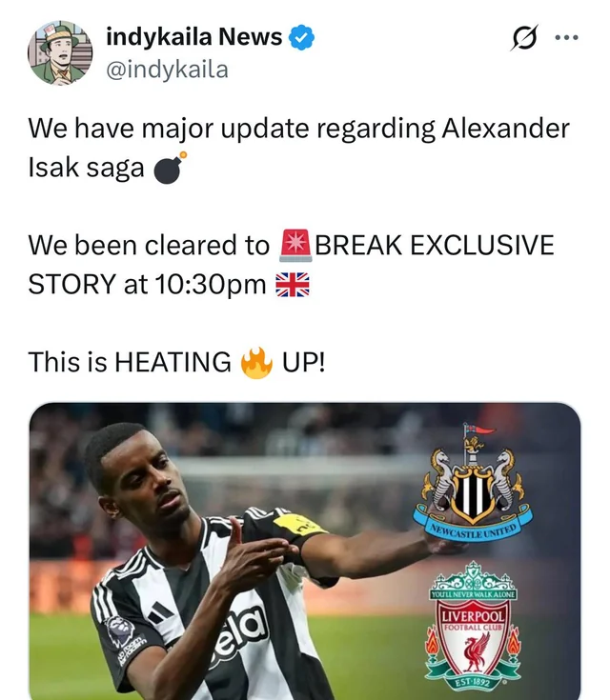Open the attached Isak photo
Image resolution: width=610 pixels, height=700 pixels.
305,550
